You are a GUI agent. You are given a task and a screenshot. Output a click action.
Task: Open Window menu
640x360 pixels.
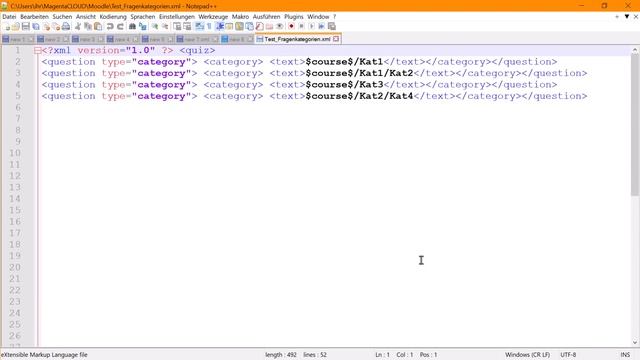point(318,17)
